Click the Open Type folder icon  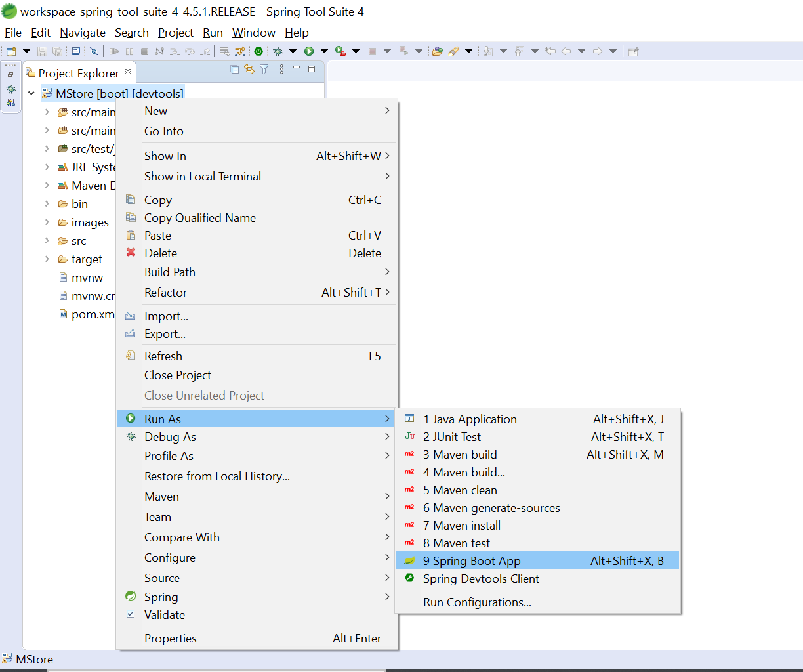[x=437, y=51]
